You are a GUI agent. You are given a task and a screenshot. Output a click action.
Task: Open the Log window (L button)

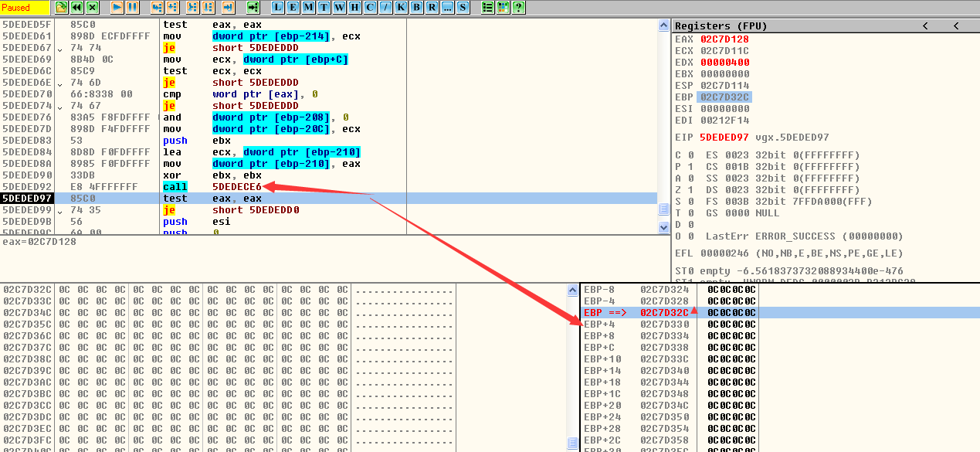(x=278, y=8)
